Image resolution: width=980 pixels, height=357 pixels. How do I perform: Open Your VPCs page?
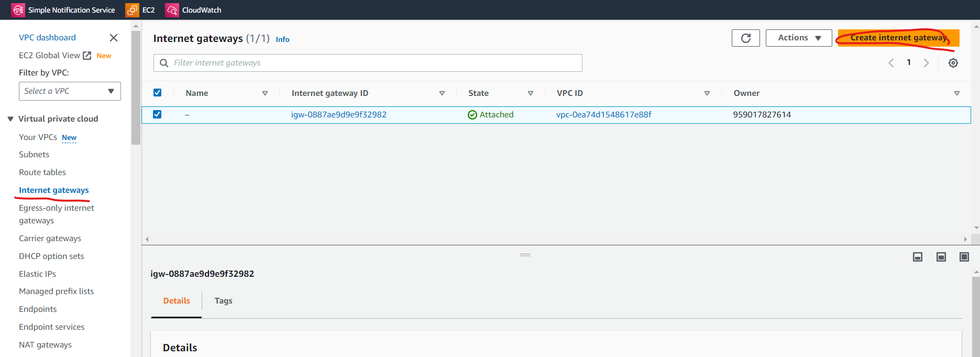click(x=38, y=137)
